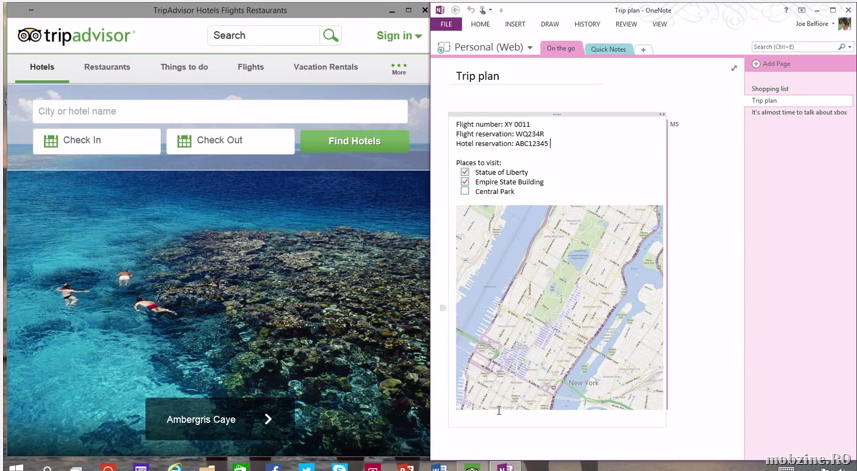This screenshot has width=857, height=471.
Task: Uncheck the Statue of Liberty checkbox
Action: tap(465, 172)
